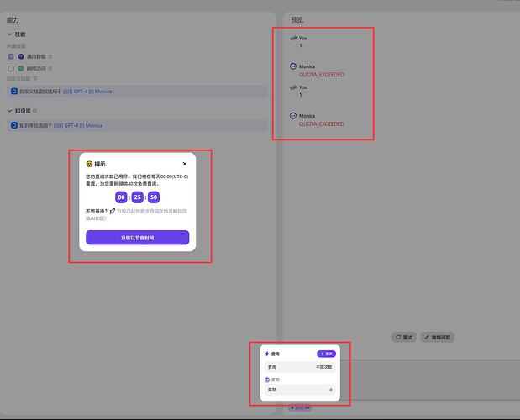Click info icon beside web access skill
520x420 pixels.
(x=50, y=69)
